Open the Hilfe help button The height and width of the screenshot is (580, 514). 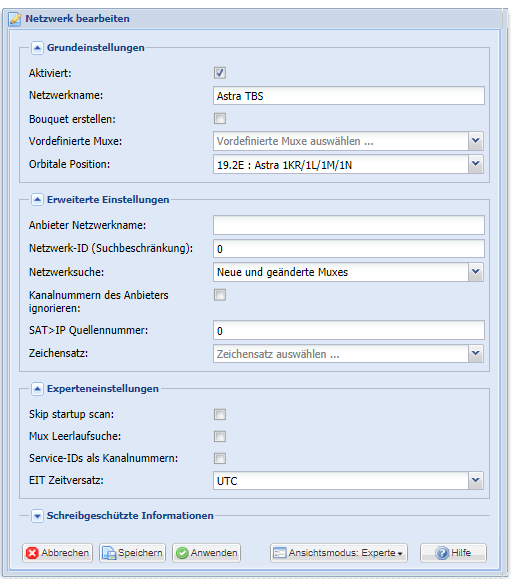[x=453, y=553]
